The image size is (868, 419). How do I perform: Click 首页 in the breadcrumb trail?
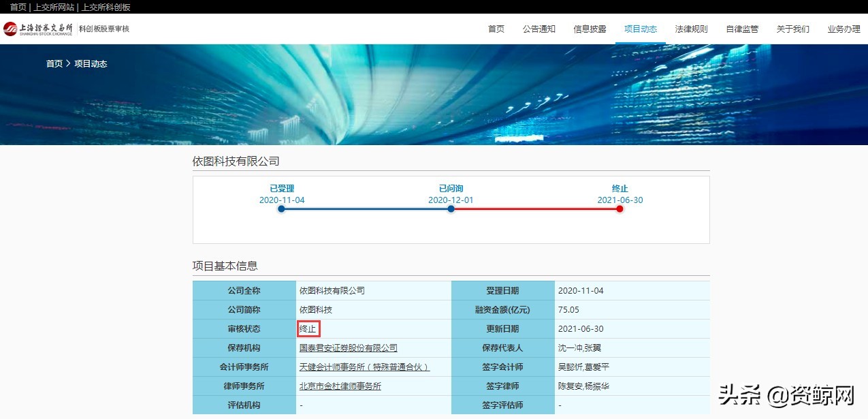[54, 63]
